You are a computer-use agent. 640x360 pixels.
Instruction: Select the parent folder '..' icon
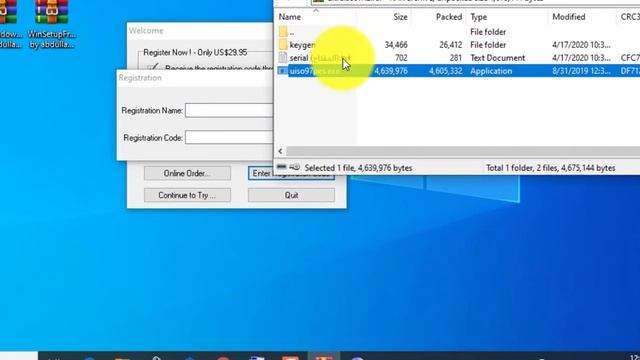[x=283, y=32]
